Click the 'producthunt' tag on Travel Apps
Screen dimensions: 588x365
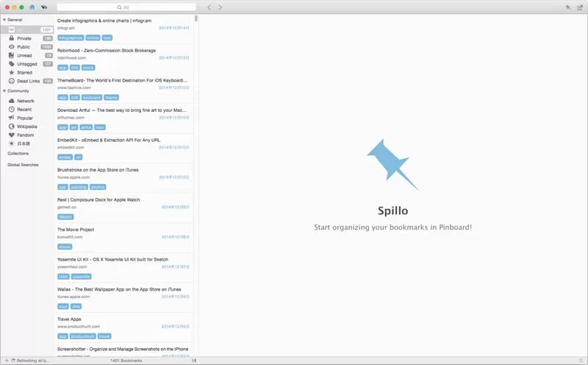(x=83, y=336)
